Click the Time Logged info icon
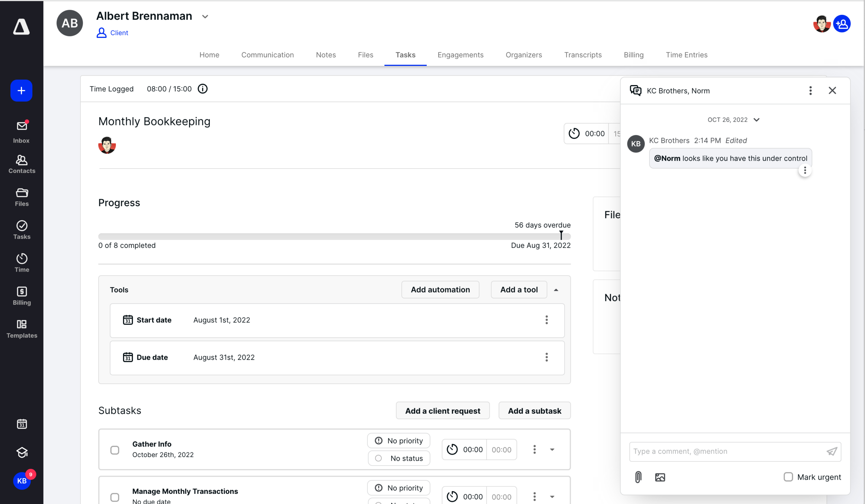Viewport: 865px width, 504px height. point(202,89)
